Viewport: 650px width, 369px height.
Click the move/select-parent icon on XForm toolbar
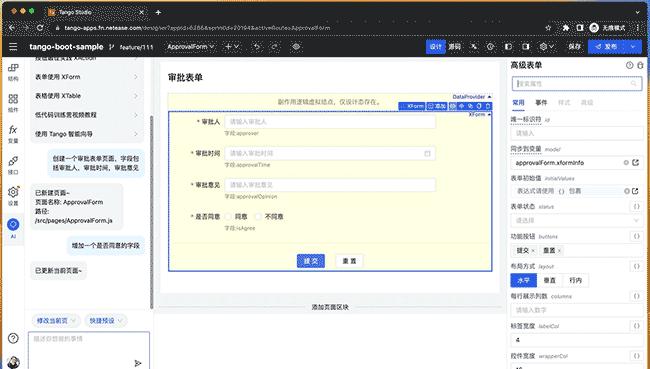coord(461,106)
